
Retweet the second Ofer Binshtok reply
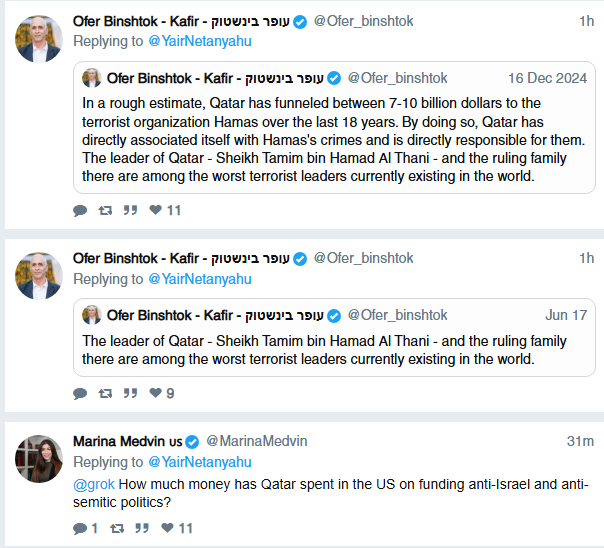click(x=105, y=393)
